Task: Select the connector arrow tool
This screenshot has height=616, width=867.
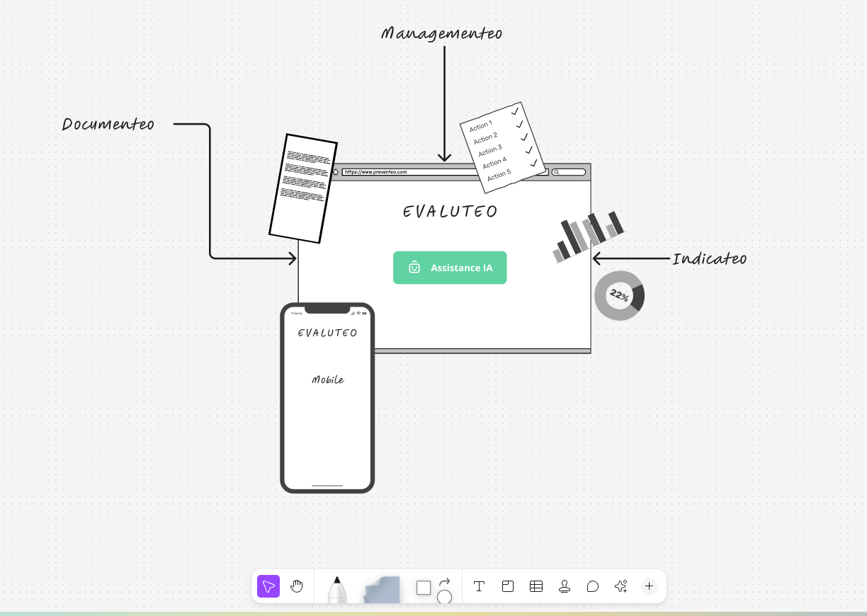Action: tap(445, 581)
